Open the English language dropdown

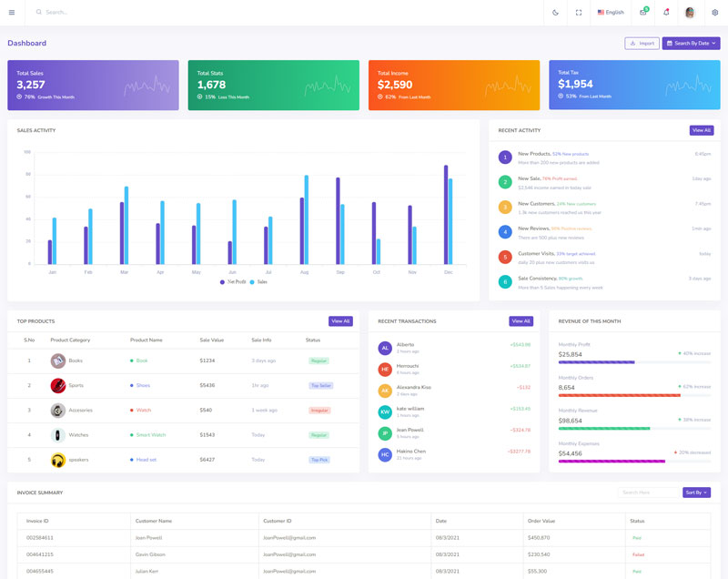coord(611,12)
